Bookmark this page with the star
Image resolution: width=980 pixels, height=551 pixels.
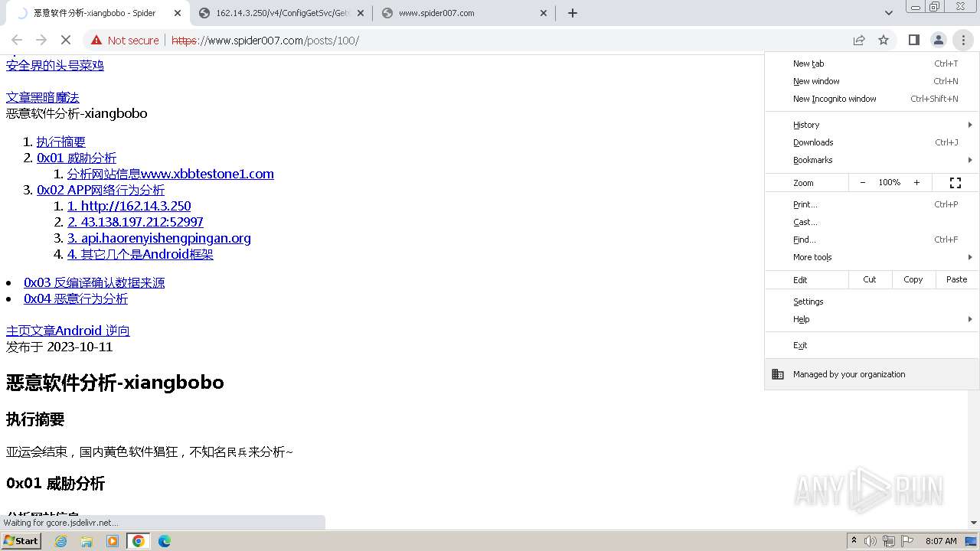[884, 40]
